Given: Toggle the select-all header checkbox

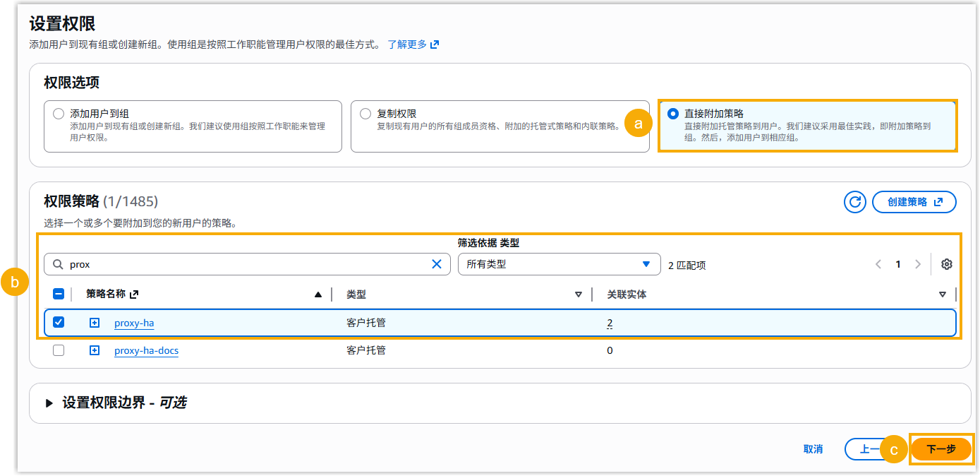Looking at the screenshot, I should (x=59, y=294).
